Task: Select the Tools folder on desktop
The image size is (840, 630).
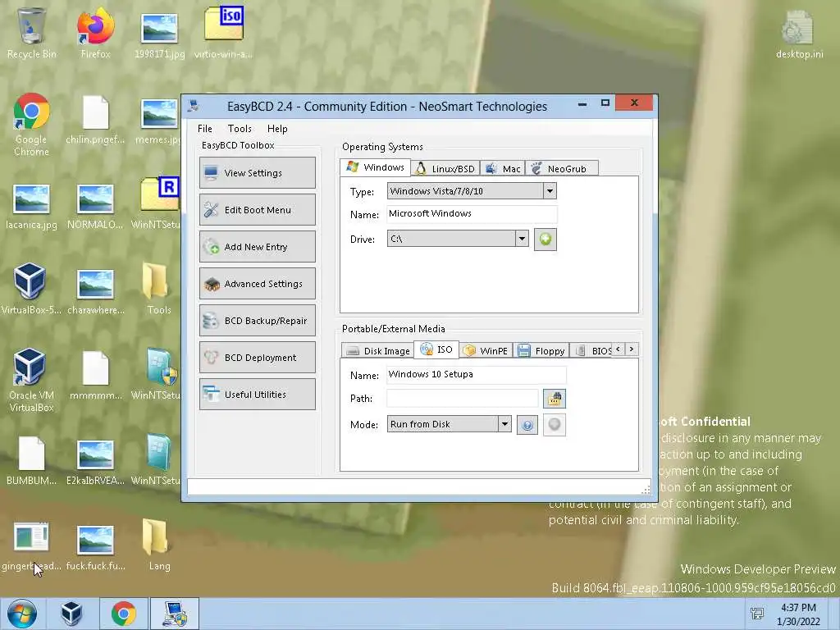Action: tap(159, 288)
